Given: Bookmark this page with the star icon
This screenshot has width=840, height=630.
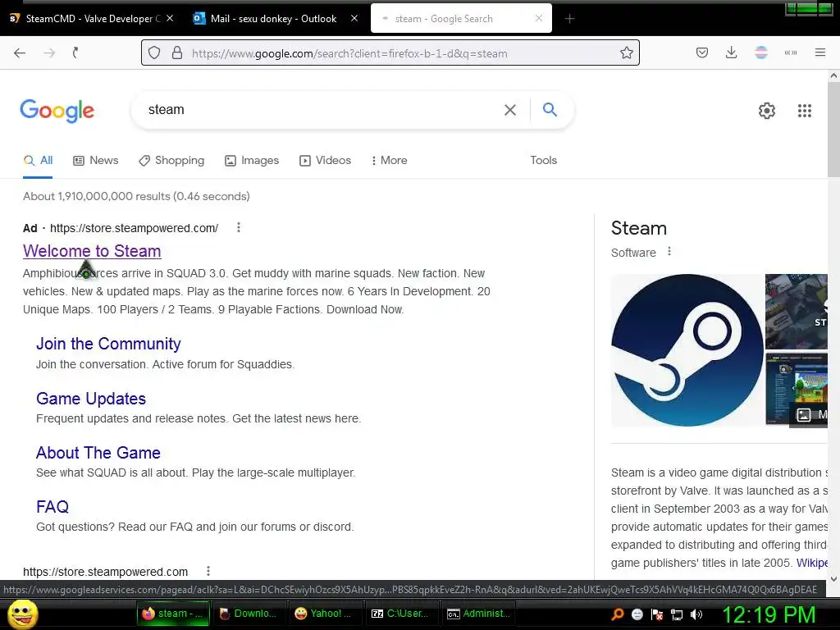Looking at the screenshot, I should [x=626, y=52].
